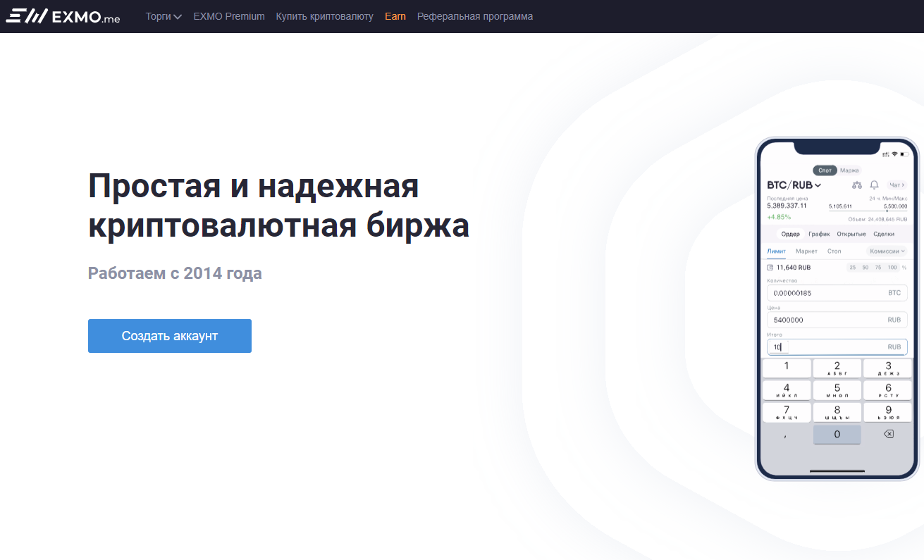Expand the Торги menu
The width and height of the screenshot is (924, 560).
[x=164, y=16]
